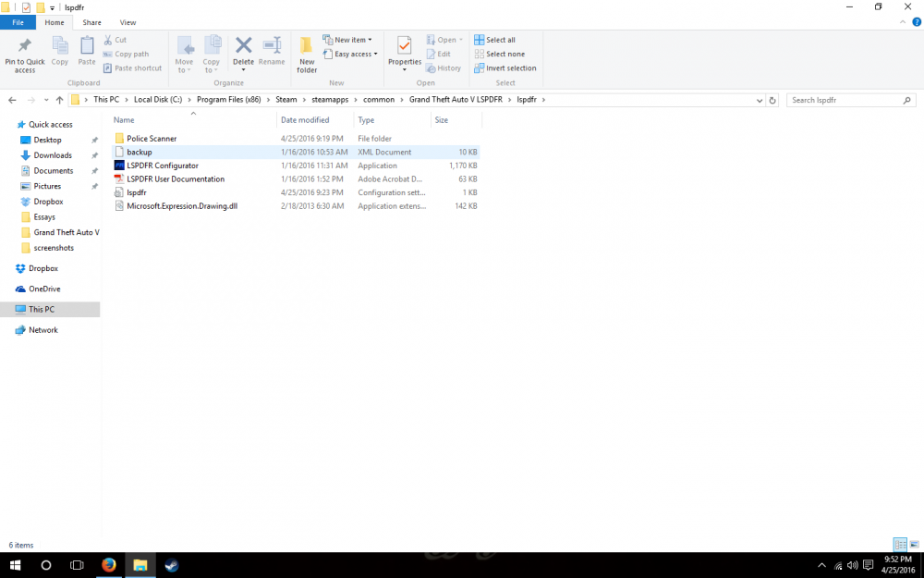Image resolution: width=924 pixels, height=578 pixels.
Task: Open Steam from the taskbar
Action: (x=172, y=565)
